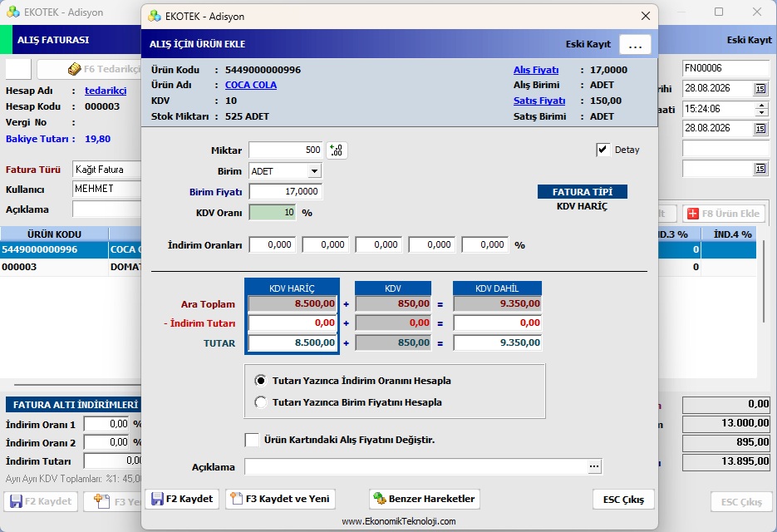Select Tutarı Yazınca Birim Fiyatını Hesapla option

[x=260, y=402]
